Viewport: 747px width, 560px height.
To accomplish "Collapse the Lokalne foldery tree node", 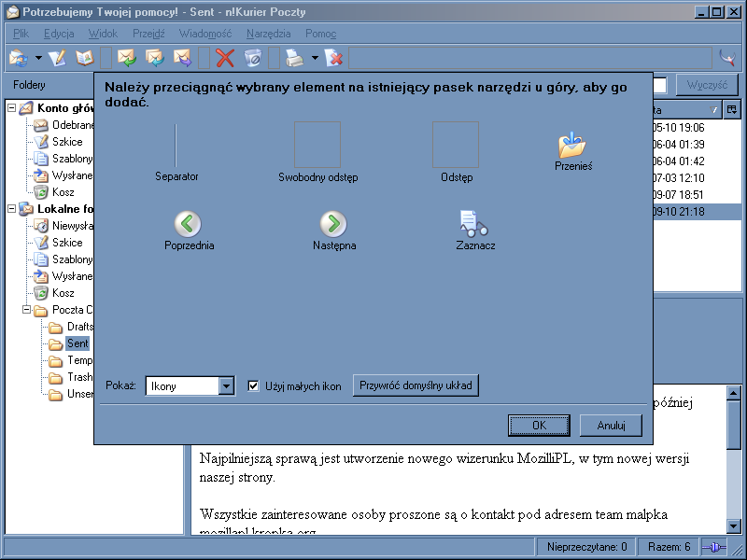I will click(x=12, y=208).
